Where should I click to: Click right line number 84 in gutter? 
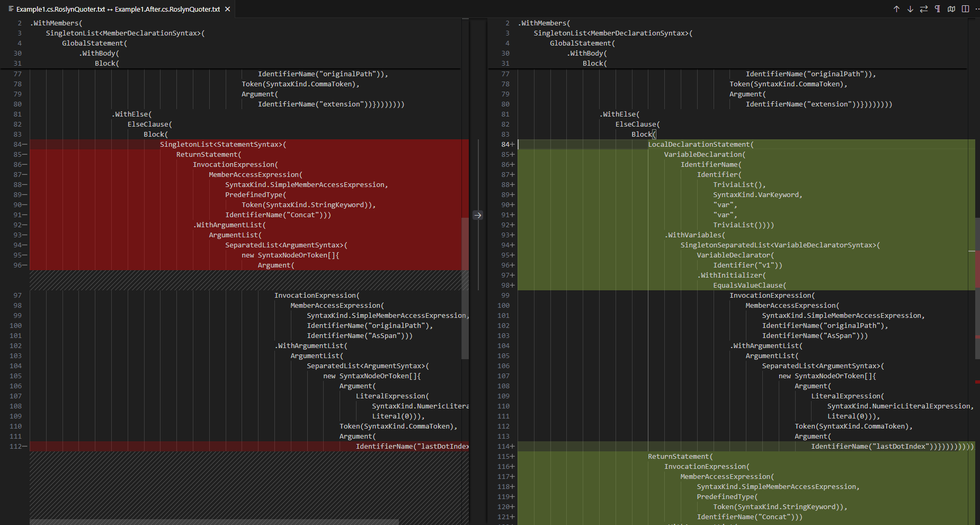[505, 144]
